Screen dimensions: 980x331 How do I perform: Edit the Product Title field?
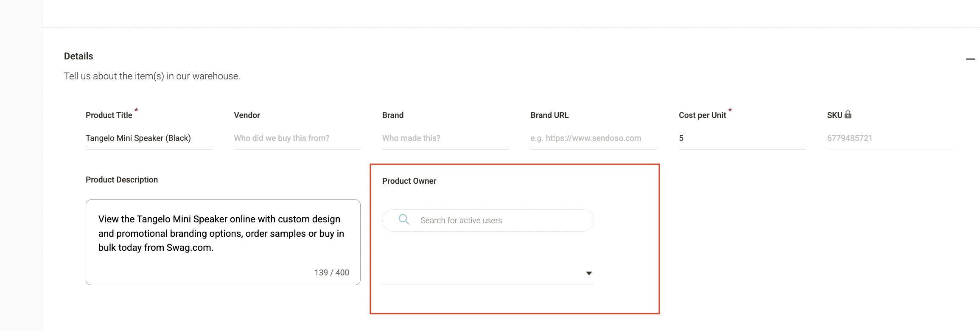click(148, 138)
